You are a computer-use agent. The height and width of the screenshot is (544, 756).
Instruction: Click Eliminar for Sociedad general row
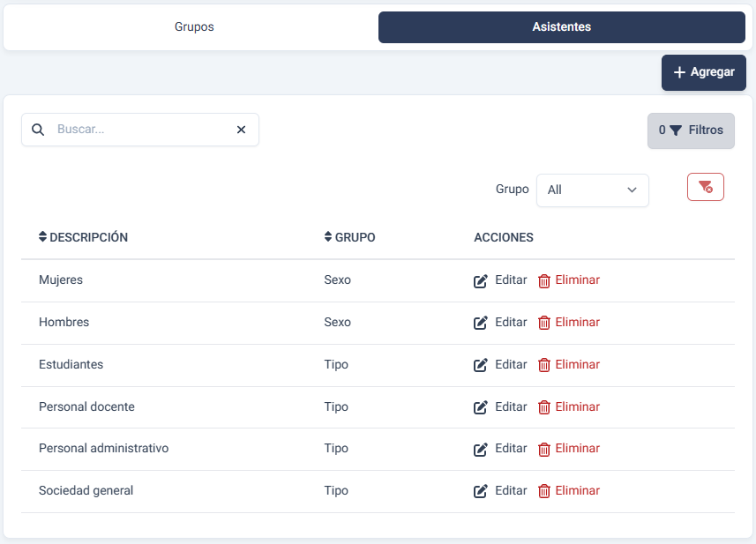point(577,491)
